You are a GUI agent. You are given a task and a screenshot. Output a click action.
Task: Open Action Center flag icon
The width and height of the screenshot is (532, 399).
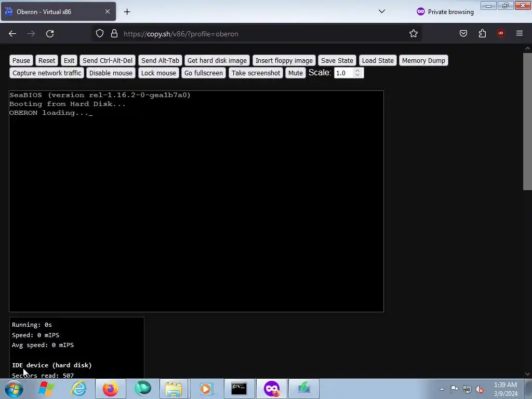(454, 389)
